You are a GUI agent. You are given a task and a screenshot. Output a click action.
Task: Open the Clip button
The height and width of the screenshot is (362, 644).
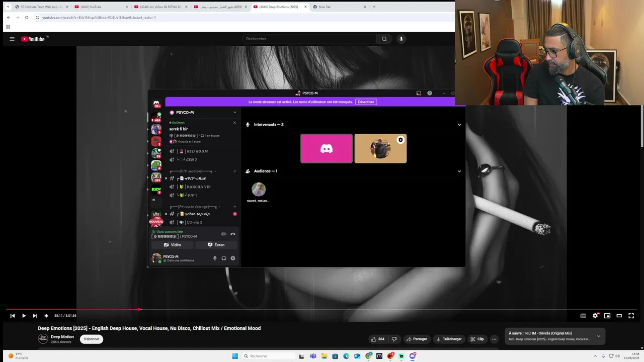(x=477, y=339)
